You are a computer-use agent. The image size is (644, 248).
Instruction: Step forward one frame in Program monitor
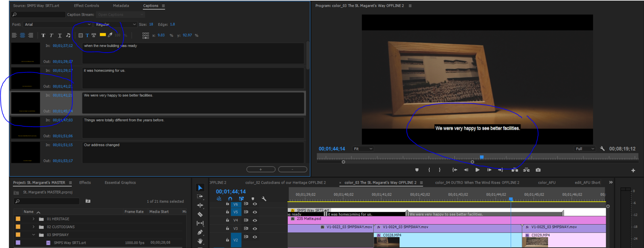(489, 170)
